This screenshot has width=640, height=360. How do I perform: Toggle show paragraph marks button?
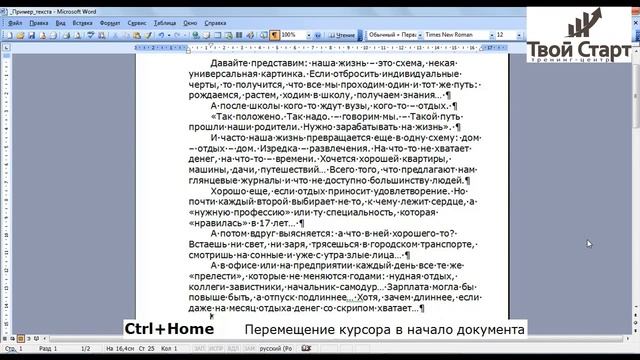tap(274, 36)
